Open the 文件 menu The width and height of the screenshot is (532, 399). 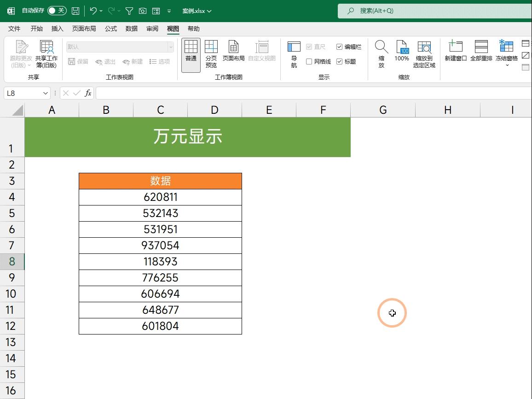click(x=14, y=29)
